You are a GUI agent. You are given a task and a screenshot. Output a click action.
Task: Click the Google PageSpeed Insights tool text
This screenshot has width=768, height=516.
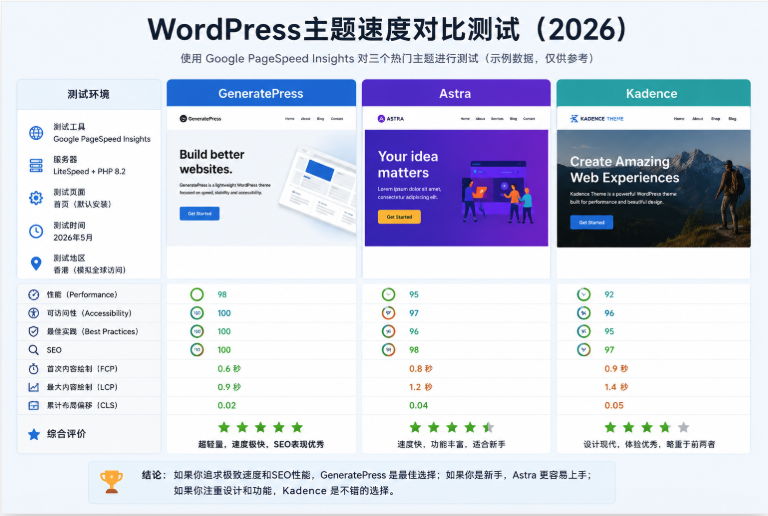(x=102, y=139)
